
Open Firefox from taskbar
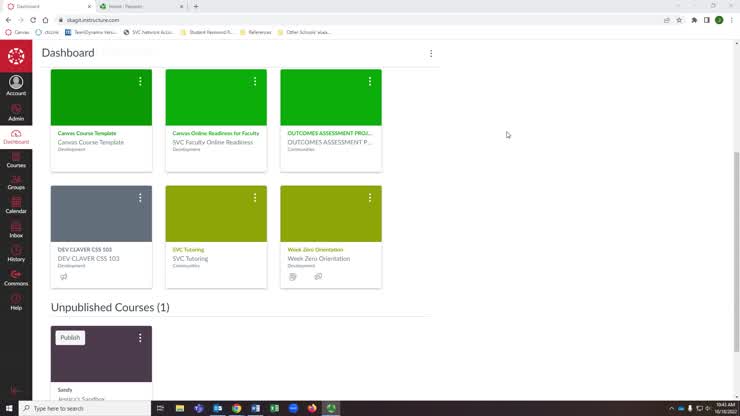[312, 408]
